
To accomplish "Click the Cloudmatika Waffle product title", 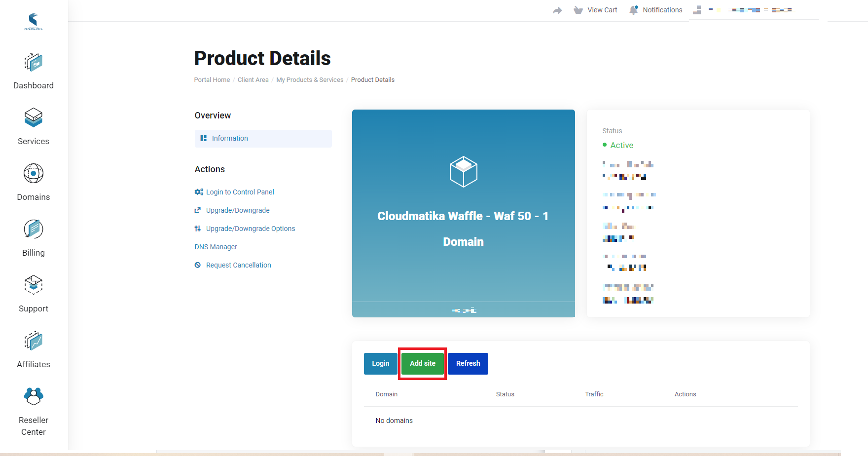I will (463, 229).
